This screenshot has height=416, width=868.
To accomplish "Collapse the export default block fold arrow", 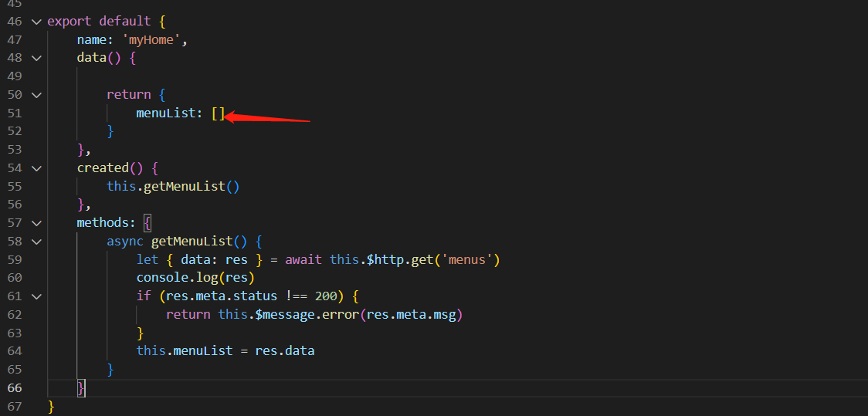I will (x=36, y=22).
